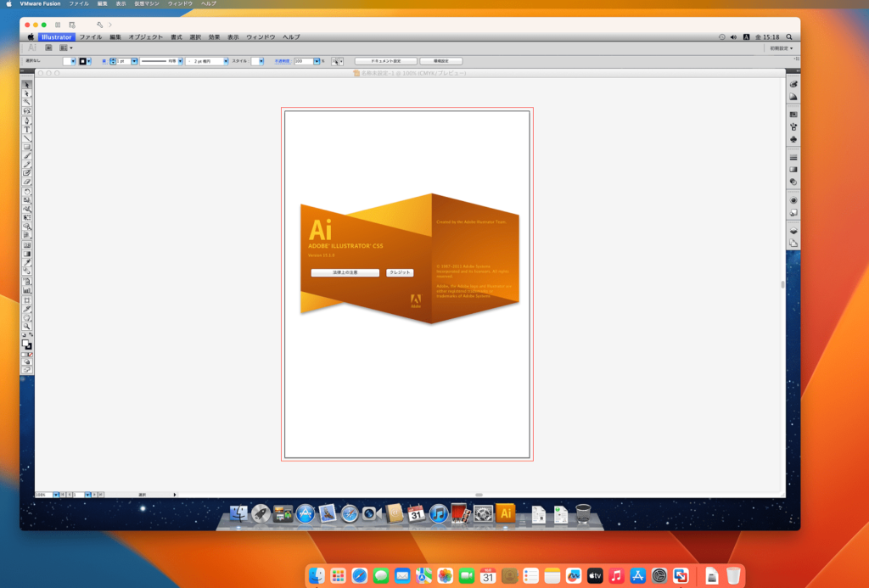This screenshot has height=588, width=869.
Task: Open the opacity value dropdown
Action: pos(317,62)
